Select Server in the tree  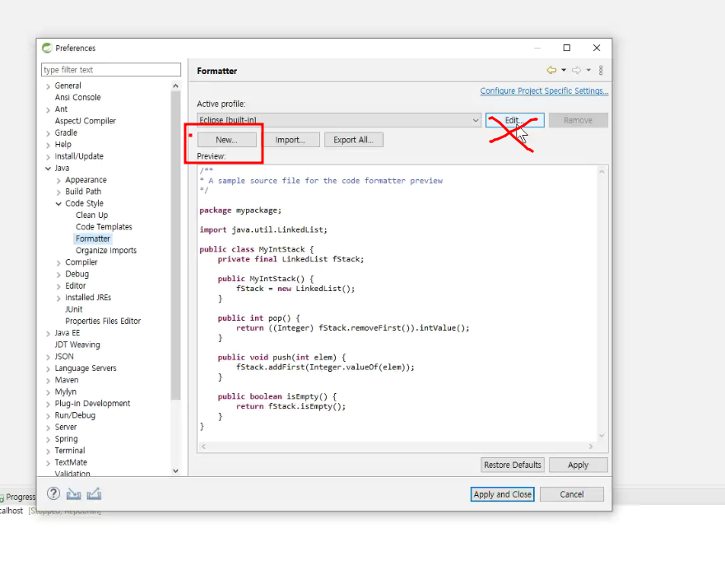66,428
